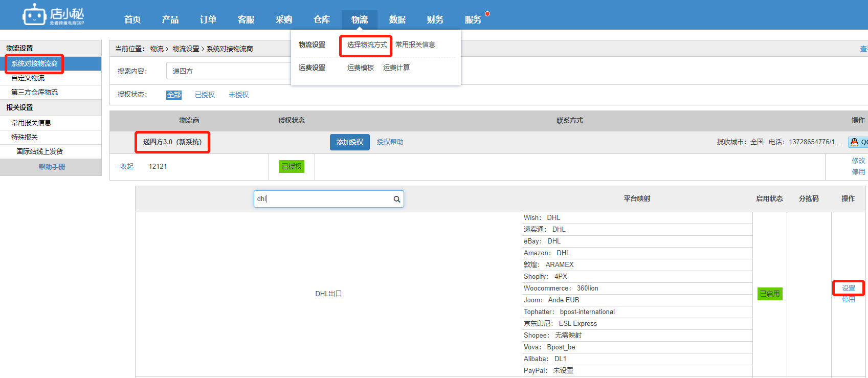
Task: Select 运费模板 in the dropdown menu
Action: coord(361,68)
